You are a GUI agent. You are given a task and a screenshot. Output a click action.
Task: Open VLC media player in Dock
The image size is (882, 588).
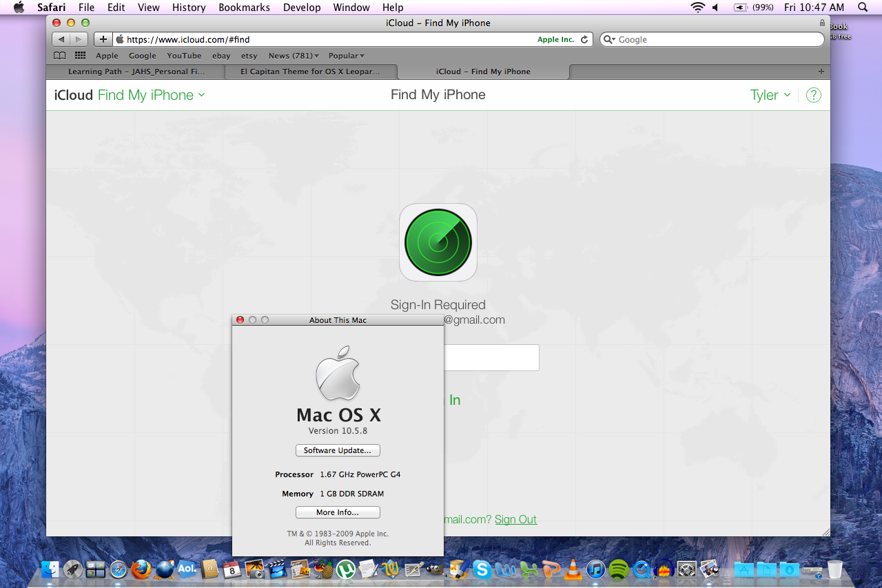(573, 569)
